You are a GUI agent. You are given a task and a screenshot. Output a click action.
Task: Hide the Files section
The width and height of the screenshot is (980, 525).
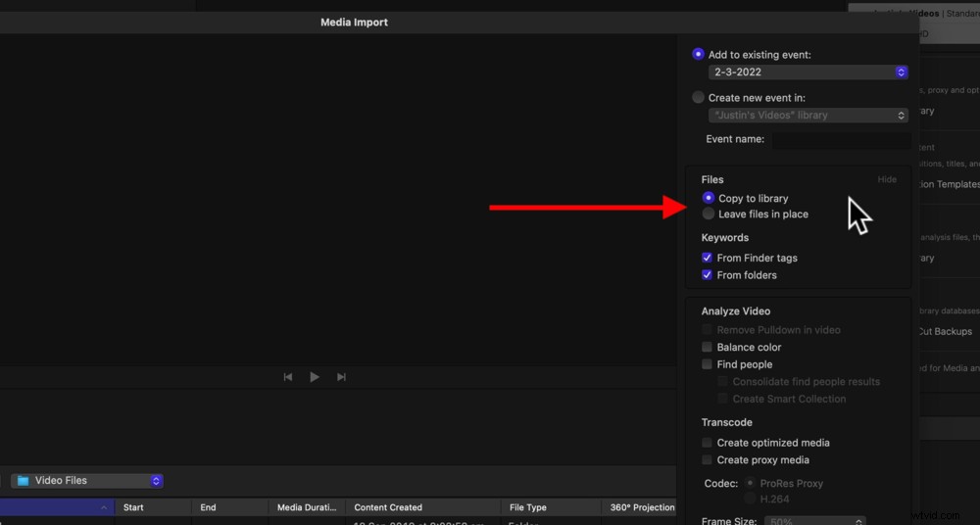[887, 179]
